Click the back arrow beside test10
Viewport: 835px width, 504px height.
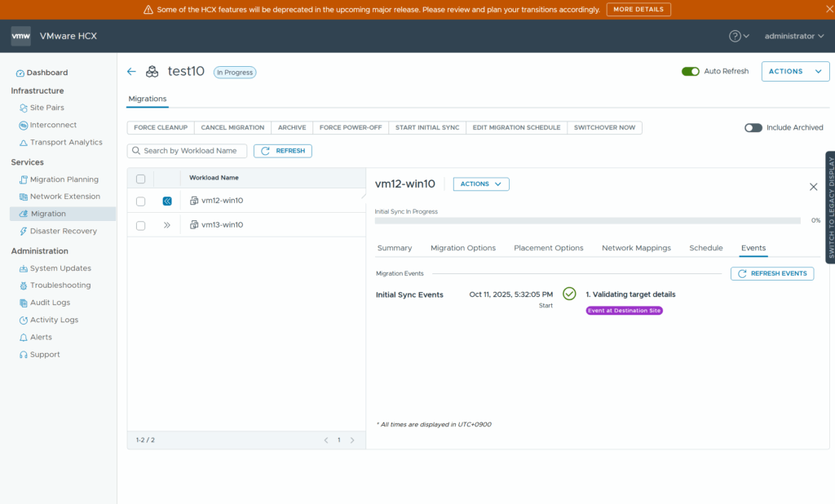(x=131, y=72)
